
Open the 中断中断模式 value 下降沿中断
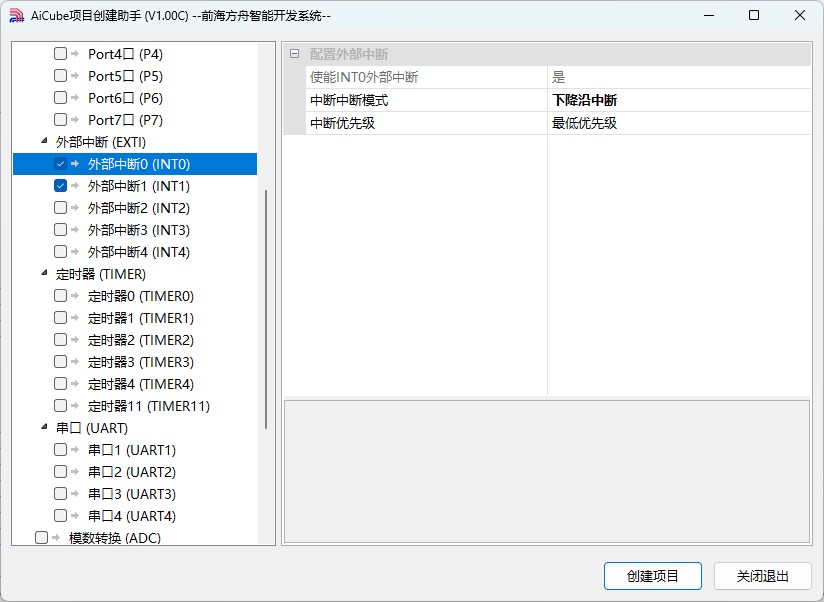coord(679,100)
